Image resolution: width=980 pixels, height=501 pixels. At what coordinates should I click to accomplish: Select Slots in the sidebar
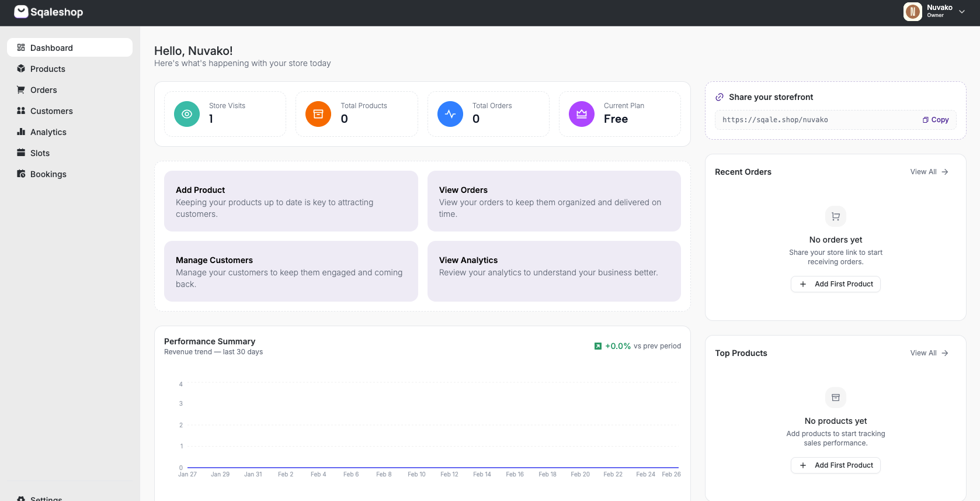pyautogui.click(x=40, y=153)
